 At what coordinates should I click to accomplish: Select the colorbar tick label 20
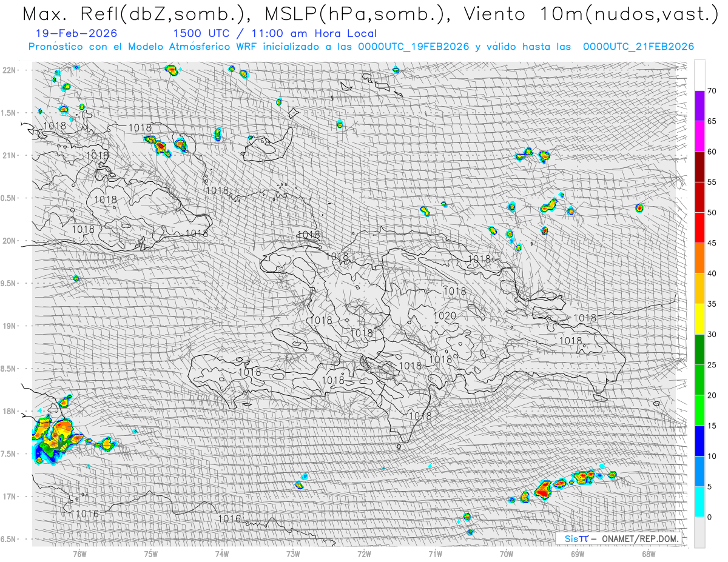coord(712,395)
